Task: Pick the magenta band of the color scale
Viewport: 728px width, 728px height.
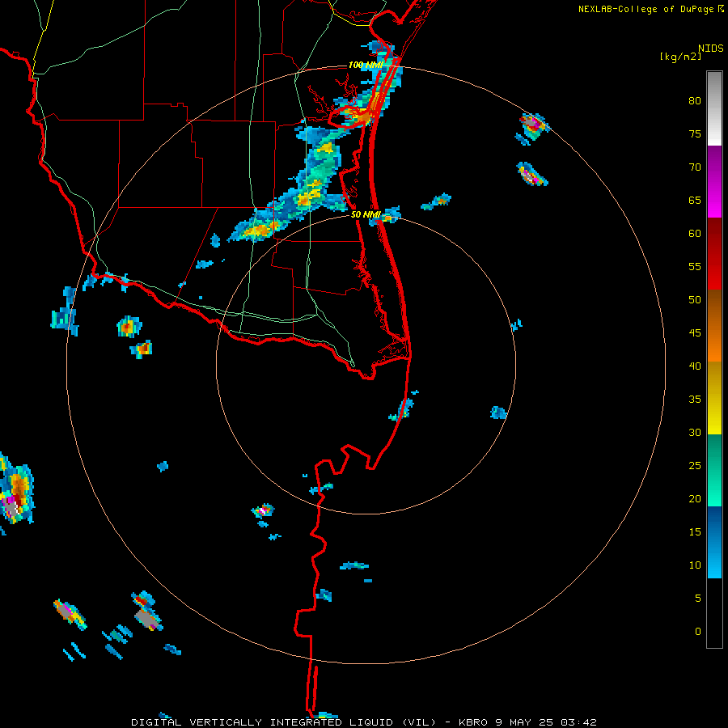Action: (x=714, y=181)
